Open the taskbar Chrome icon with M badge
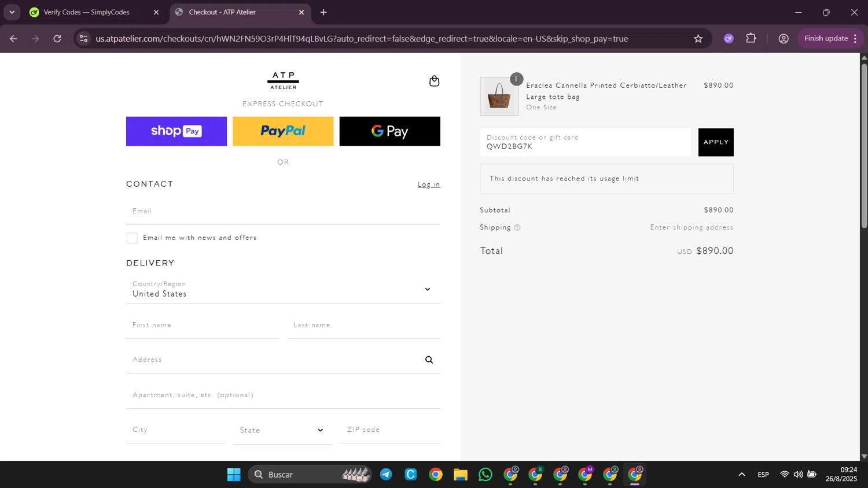This screenshot has height=488, width=868. pyautogui.click(x=586, y=475)
